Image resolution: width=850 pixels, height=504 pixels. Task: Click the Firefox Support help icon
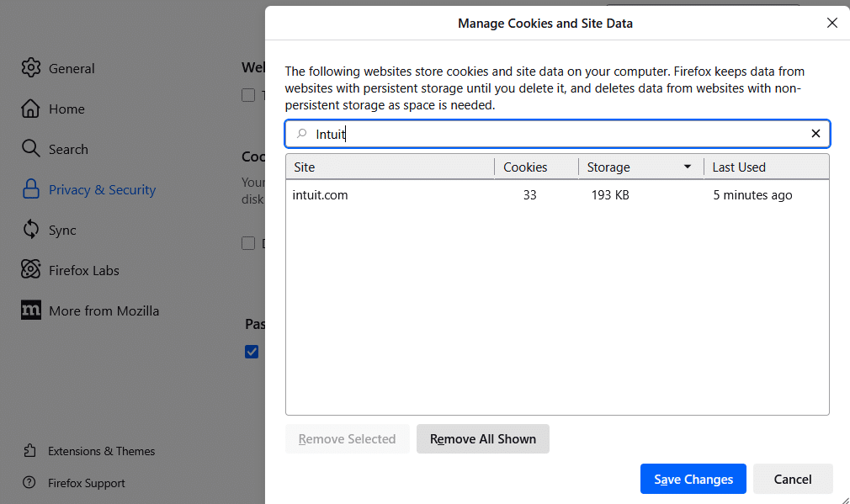pos(30,483)
